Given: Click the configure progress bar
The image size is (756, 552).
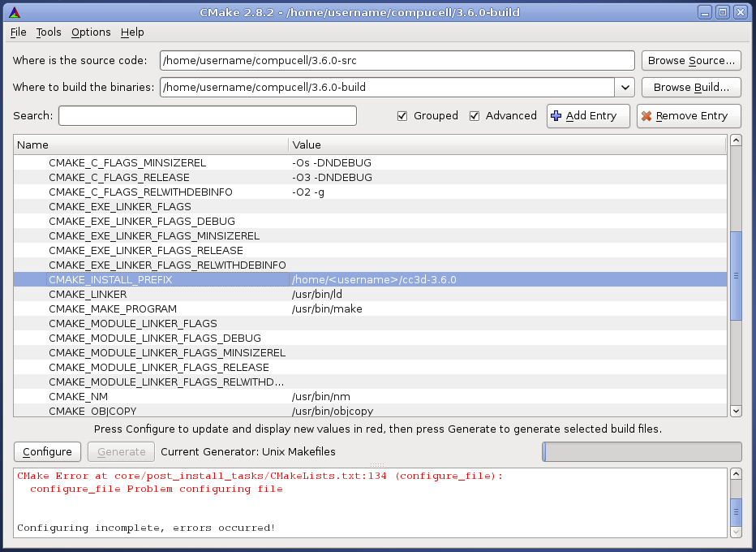Looking at the screenshot, I should [x=641, y=452].
